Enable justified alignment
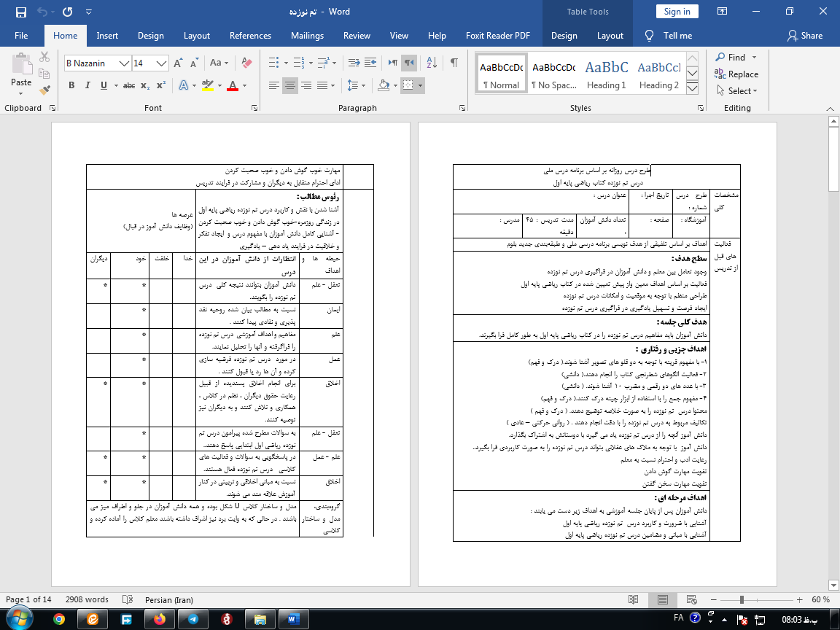The width and height of the screenshot is (840, 630). click(323, 85)
